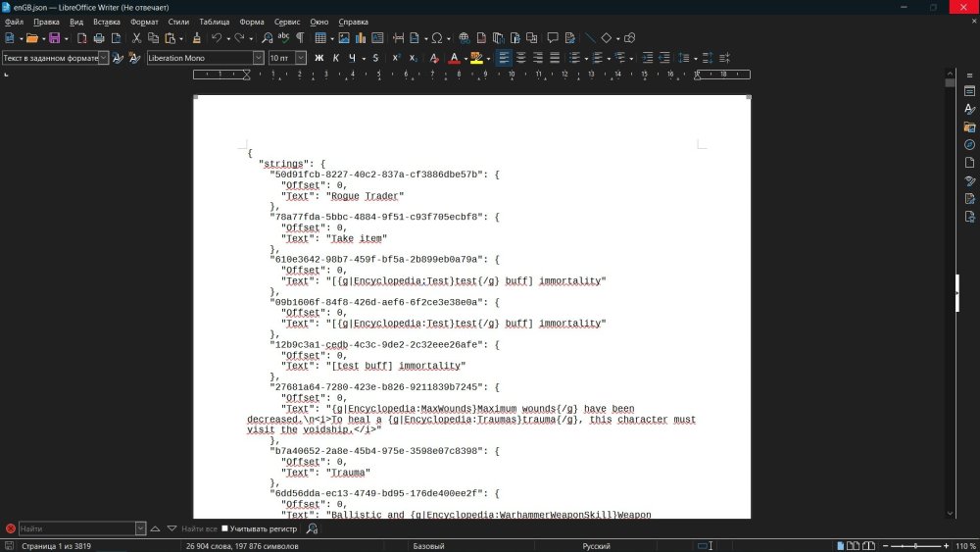Expand the Liberation Mono font name dropdown
The image size is (980, 552).
pos(259,58)
